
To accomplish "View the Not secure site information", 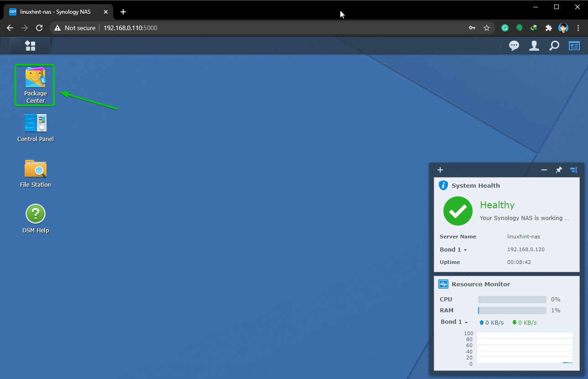I will coord(75,28).
